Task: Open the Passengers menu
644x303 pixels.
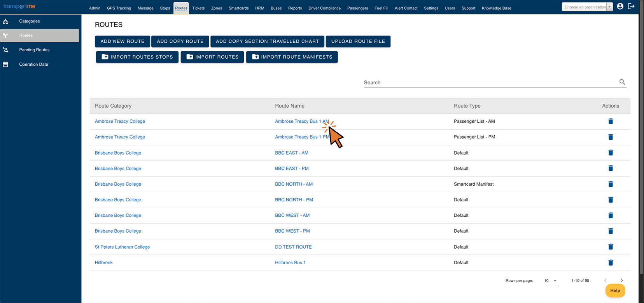Action: click(x=358, y=8)
